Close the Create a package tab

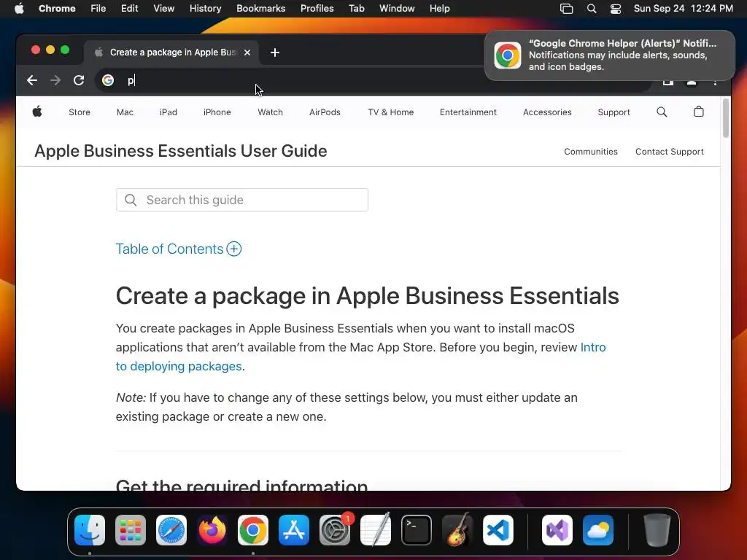247,52
